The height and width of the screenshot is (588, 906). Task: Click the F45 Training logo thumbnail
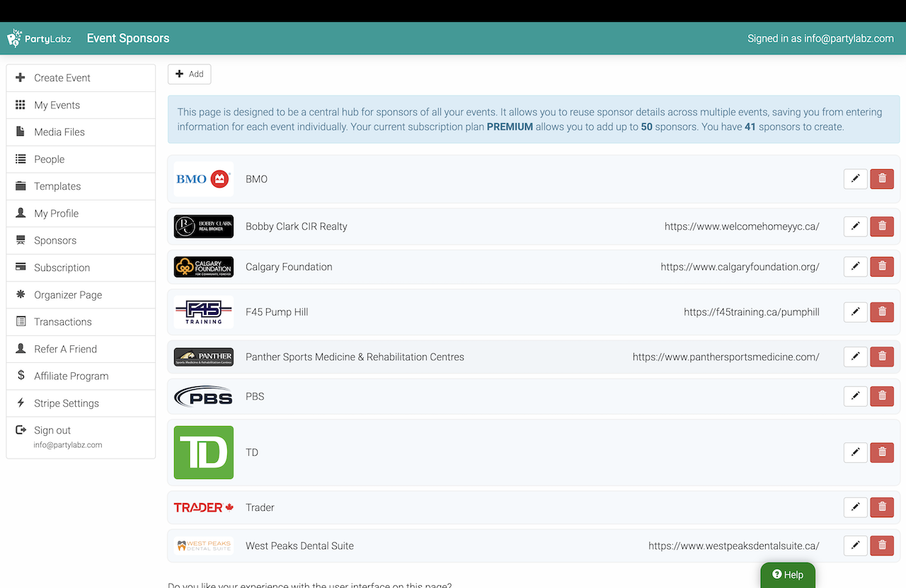point(204,312)
